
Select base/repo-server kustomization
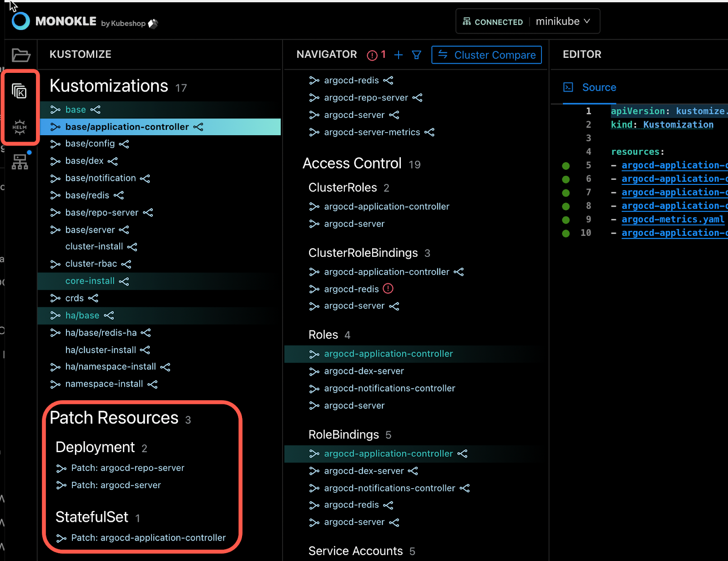102,213
